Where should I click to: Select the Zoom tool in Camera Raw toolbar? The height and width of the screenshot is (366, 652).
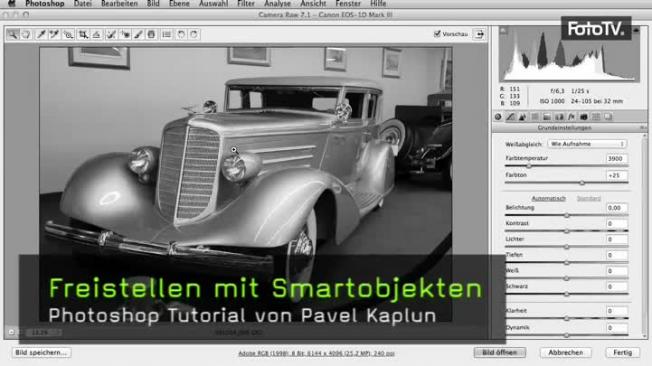tap(13, 34)
